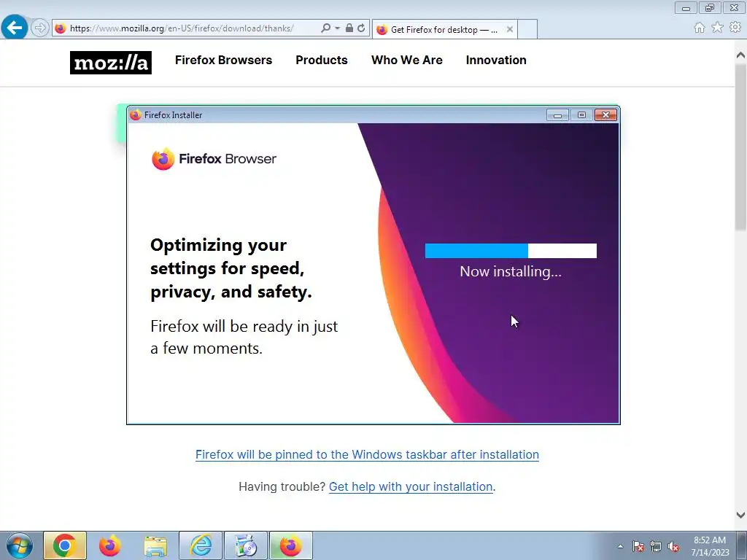This screenshot has height=560, width=747.
Task: Show hidden system tray icons
Action: tap(620, 546)
